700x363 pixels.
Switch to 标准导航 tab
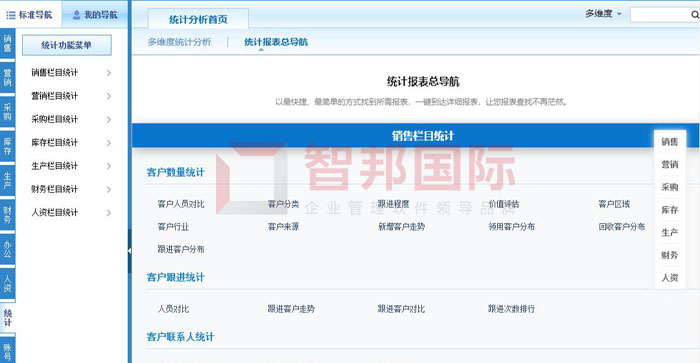coord(30,15)
